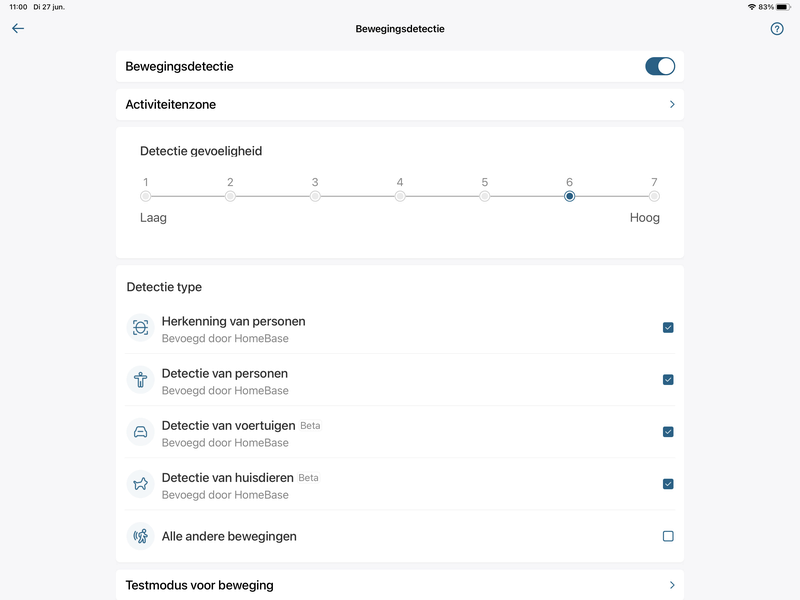Select sensitivity level 7 Hoog
The image size is (800, 600).
(x=654, y=196)
